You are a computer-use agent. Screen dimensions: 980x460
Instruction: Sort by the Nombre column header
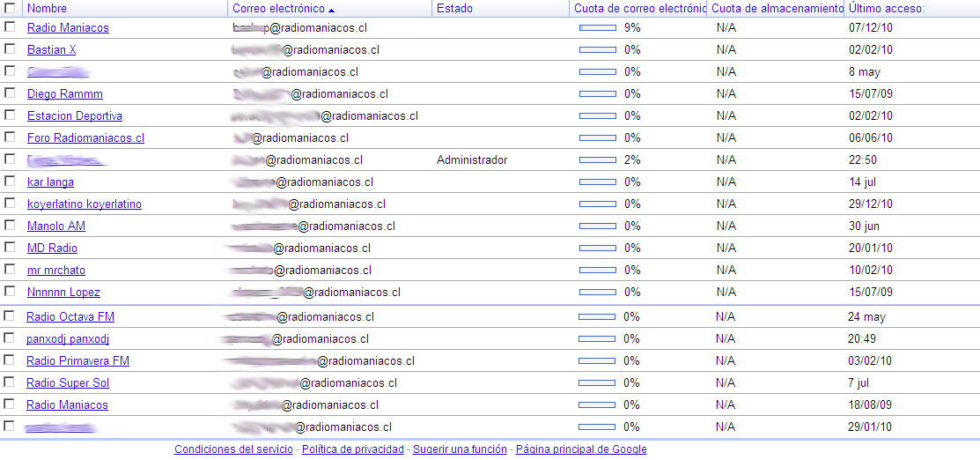pos(47,9)
